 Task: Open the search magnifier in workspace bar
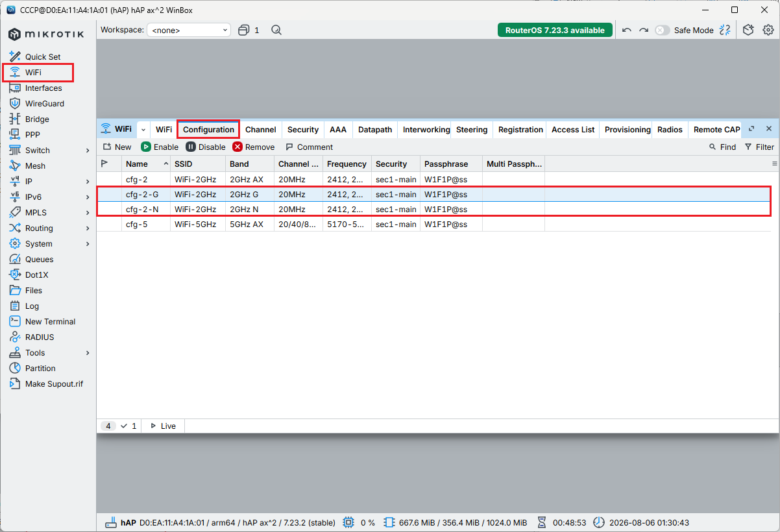pyautogui.click(x=276, y=30)
